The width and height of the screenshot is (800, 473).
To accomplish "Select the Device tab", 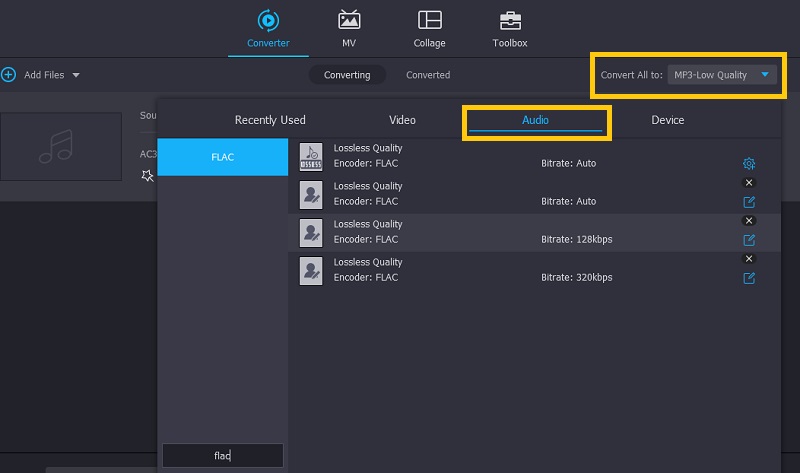I will (668, 120).
